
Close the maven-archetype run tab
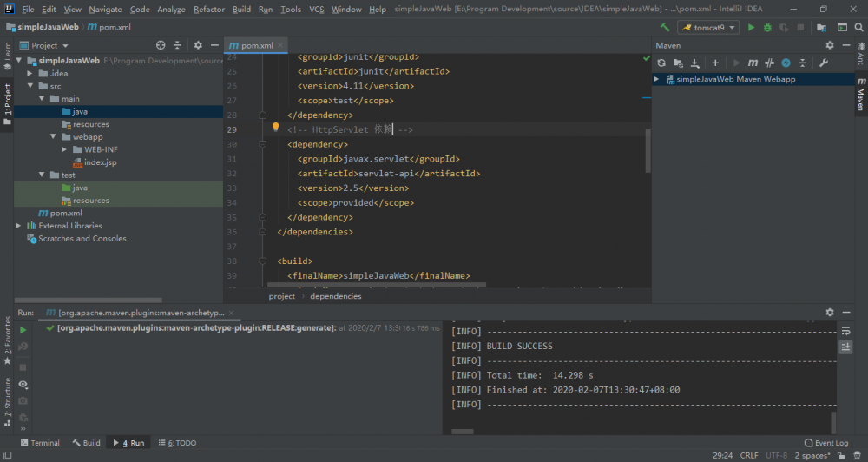click(232, 313)
